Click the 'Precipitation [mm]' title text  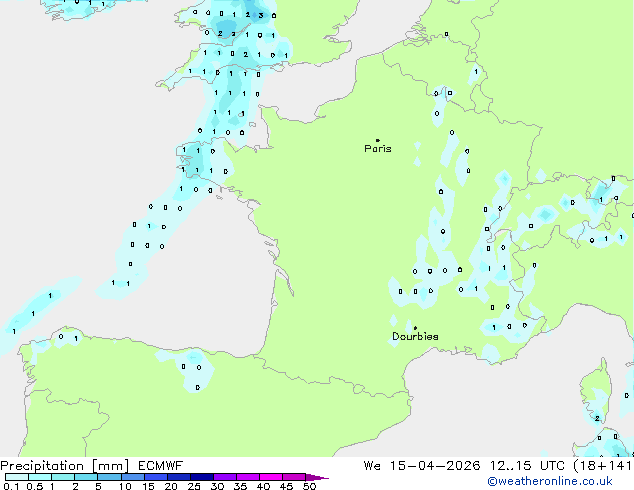pos(64,466)
